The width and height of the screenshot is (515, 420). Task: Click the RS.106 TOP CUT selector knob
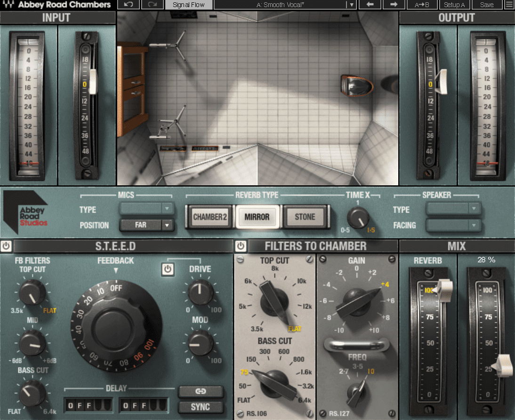[274, 302]
